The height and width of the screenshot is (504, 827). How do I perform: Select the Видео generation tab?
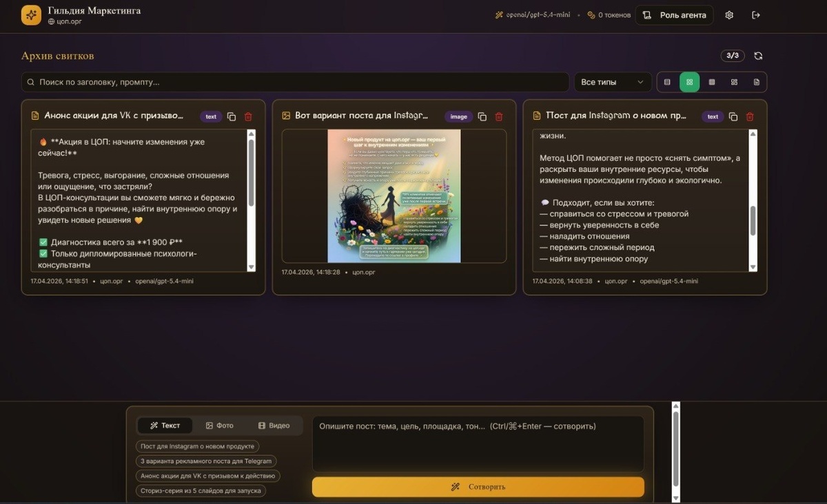coord(274,426)
